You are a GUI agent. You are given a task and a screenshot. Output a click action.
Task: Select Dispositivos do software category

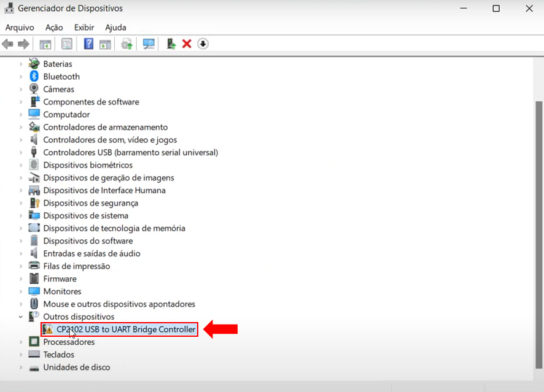(88, 240)
